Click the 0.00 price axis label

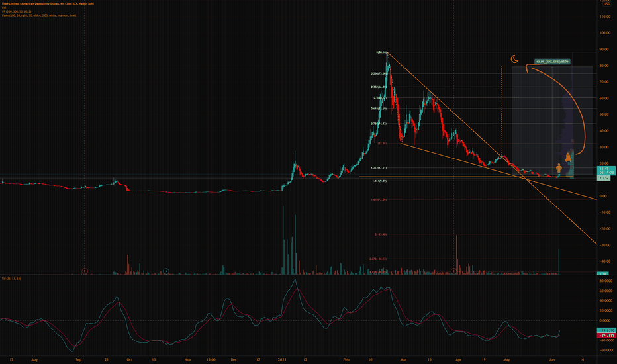[603, 196]
